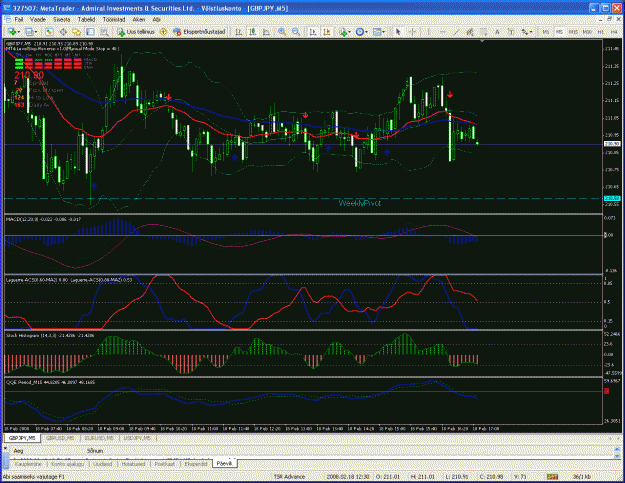Select the text label 'A' tool
Screen dimensions: 625x483
click(x=497, y=32)
